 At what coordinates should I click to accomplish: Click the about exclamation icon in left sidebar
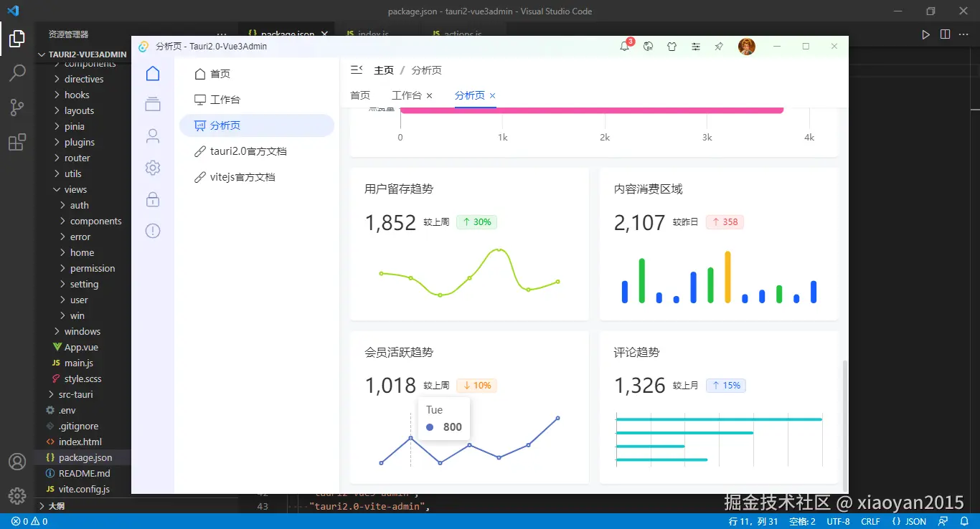click(152, 231)
